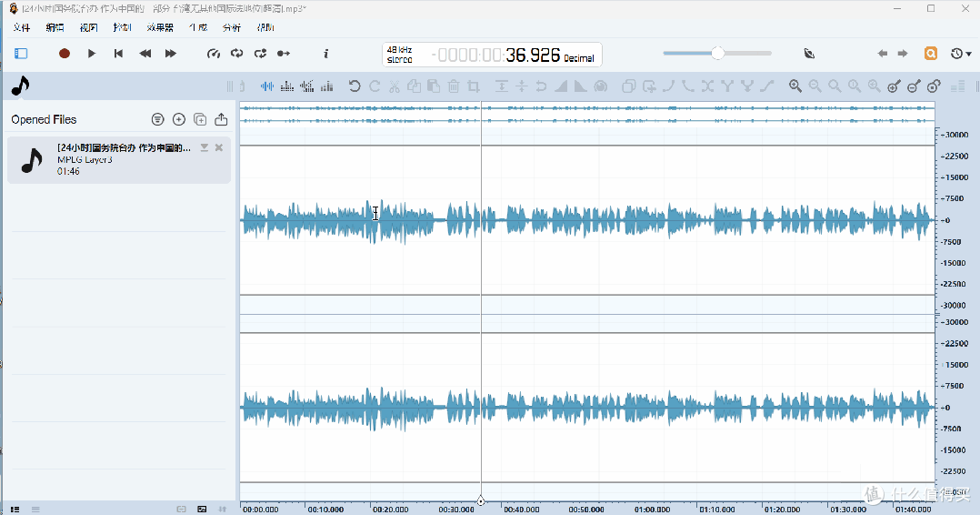Start recording with the red Record button

coord(64,54)
